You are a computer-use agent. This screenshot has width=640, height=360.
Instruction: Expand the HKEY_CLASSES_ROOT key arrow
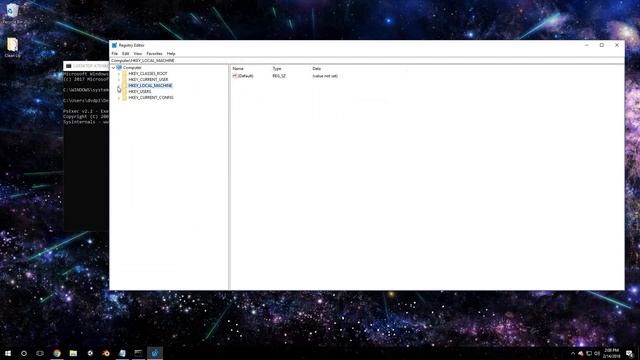[x=119, y=74]
